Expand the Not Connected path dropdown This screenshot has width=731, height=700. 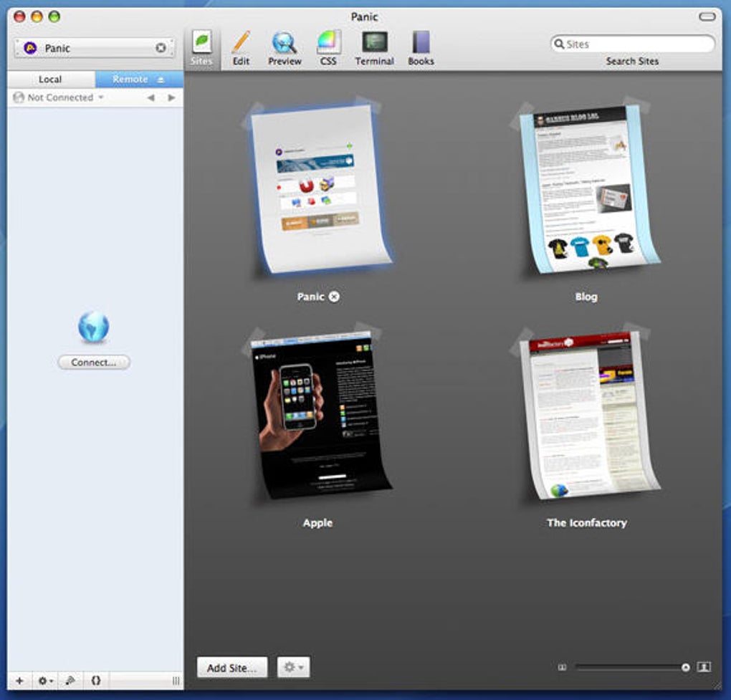click(x=61, y=97)
